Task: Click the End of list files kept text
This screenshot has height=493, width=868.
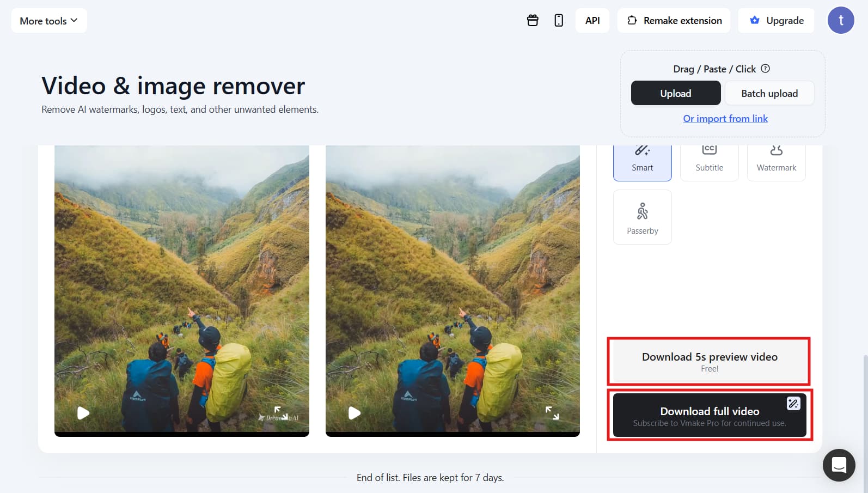Action: [x=430, y=478]
